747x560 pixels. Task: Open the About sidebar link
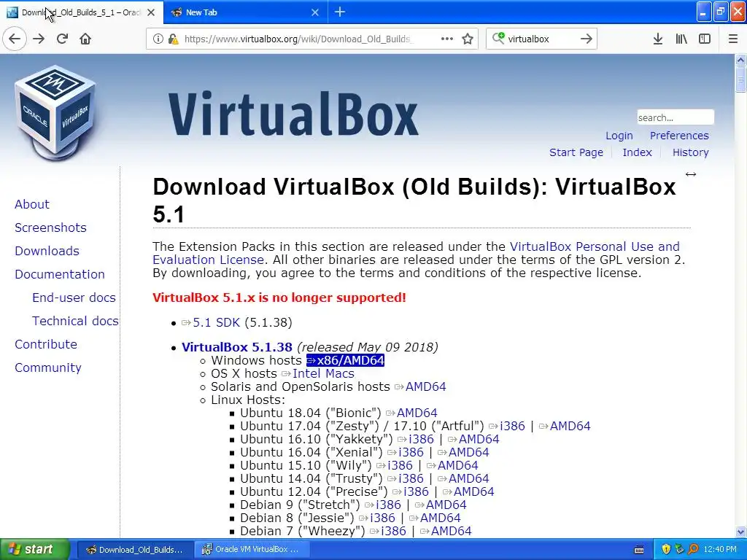tap(32, 204)
